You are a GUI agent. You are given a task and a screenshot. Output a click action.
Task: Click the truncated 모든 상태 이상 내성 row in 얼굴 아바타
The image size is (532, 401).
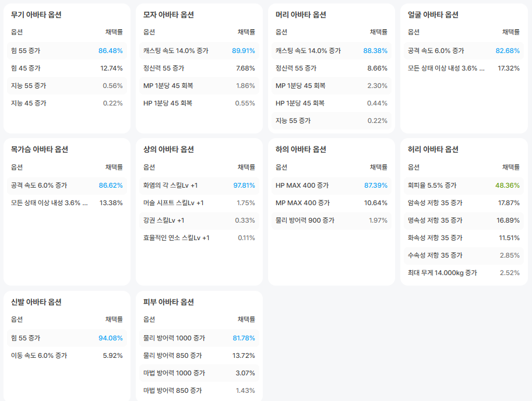[446, 68]
